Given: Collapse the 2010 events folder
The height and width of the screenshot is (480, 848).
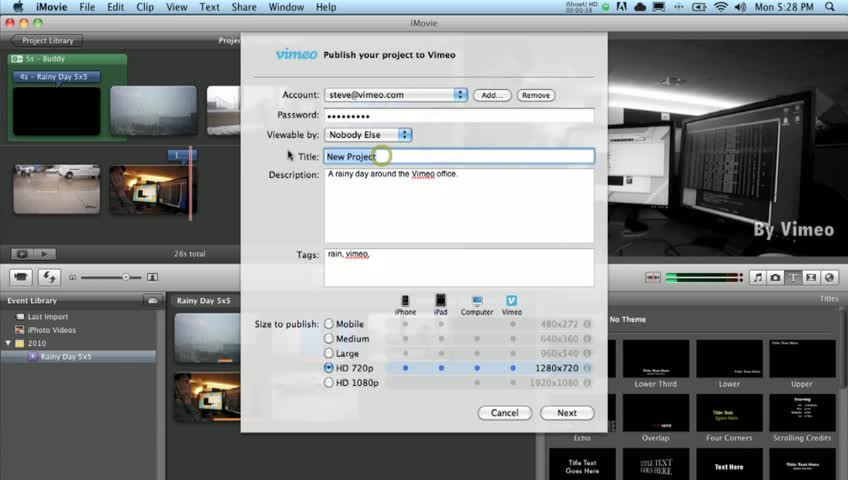Looking at the screenshot, I should click(8, 343).
